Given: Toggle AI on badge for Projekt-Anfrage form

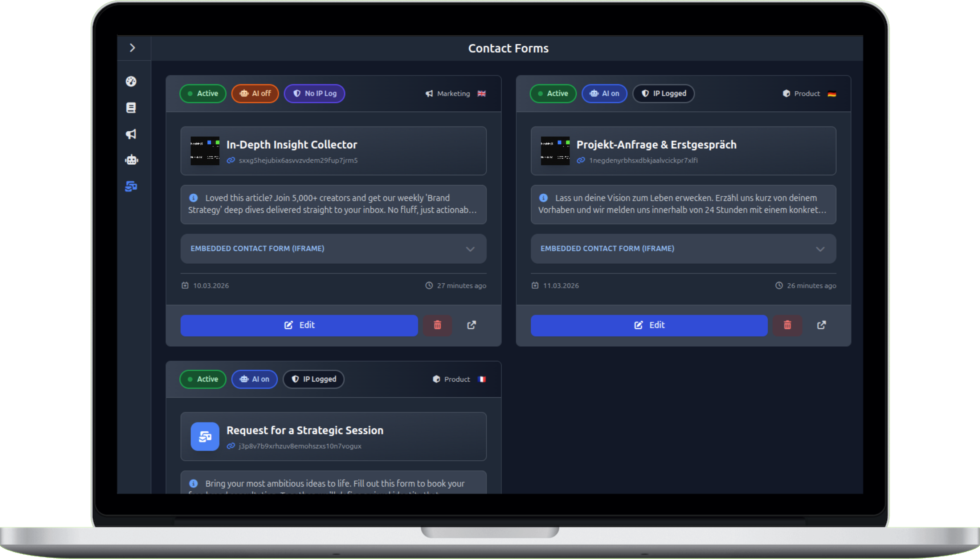Looking at the screenshot, I should [x=604, y=94].
